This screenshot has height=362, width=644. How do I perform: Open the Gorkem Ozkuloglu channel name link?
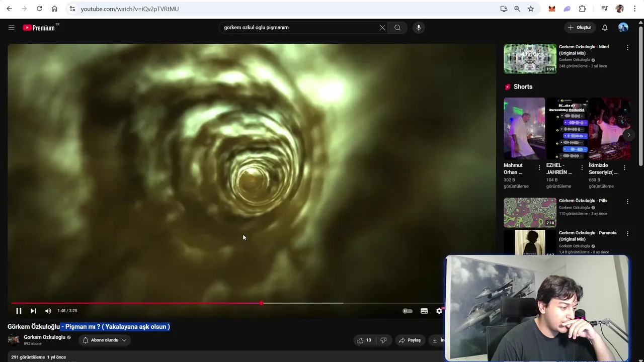(x=44, y=337)
